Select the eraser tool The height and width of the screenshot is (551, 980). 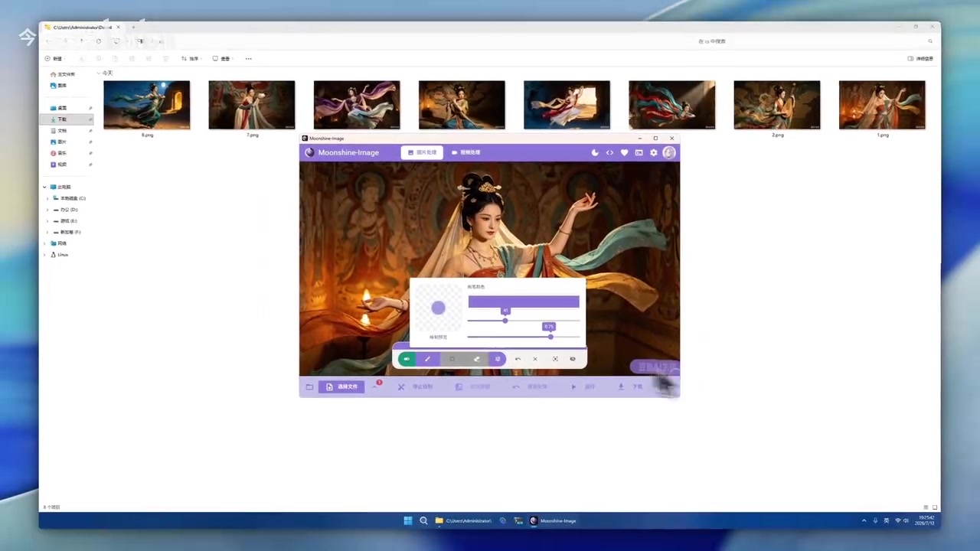pyautogui.click(x=476, y=359)
